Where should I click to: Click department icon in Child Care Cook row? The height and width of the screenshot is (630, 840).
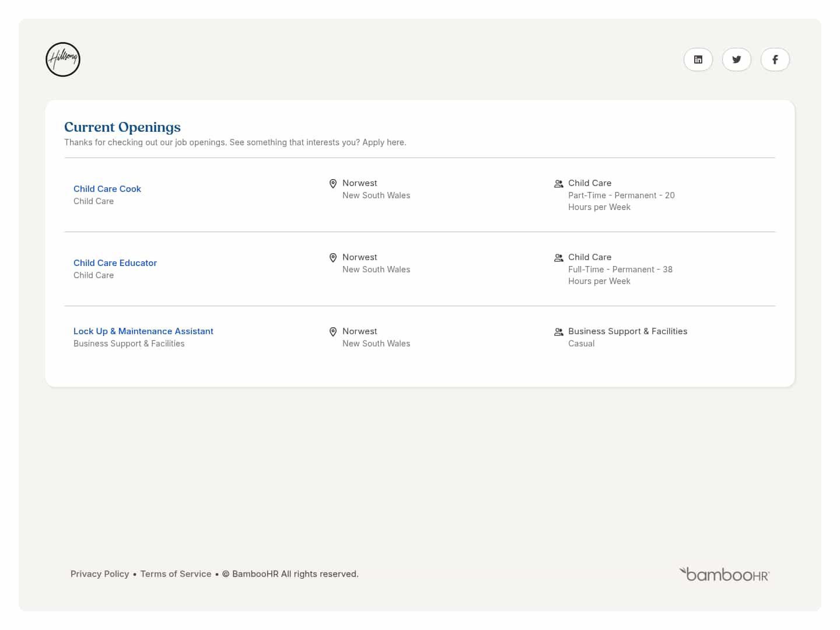click(558, 184)
